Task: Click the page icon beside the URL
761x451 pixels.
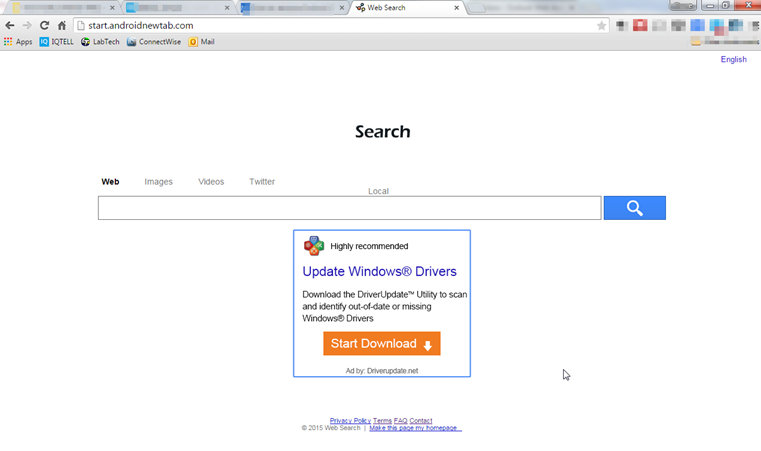Action: 81,25
